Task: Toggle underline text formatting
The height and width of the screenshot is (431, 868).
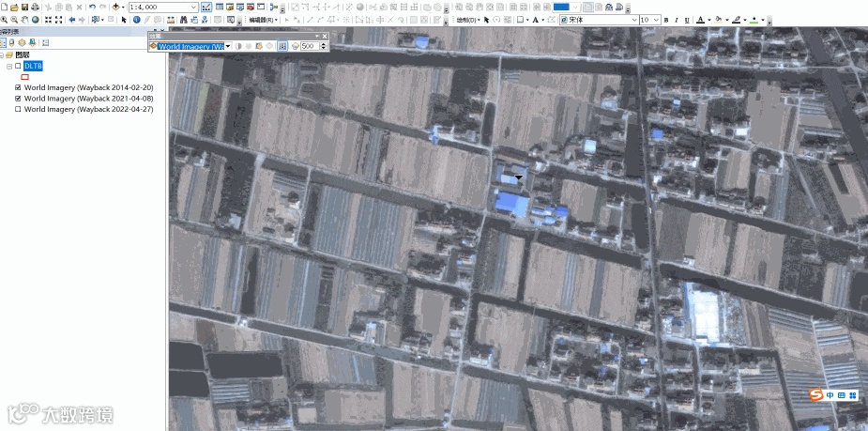Action: [x=687, y=20]
